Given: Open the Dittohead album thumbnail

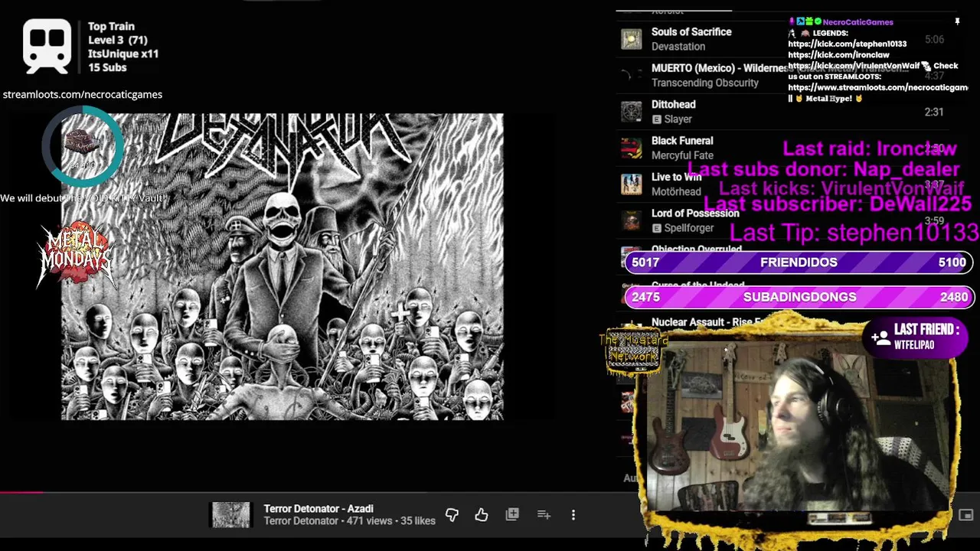Looking at the screenshot, I should click(x=632, y=112).
